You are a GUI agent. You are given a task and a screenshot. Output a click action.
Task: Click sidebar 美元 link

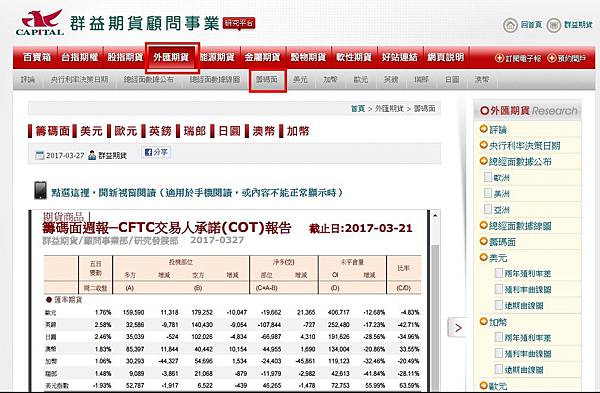click(498, 258)
